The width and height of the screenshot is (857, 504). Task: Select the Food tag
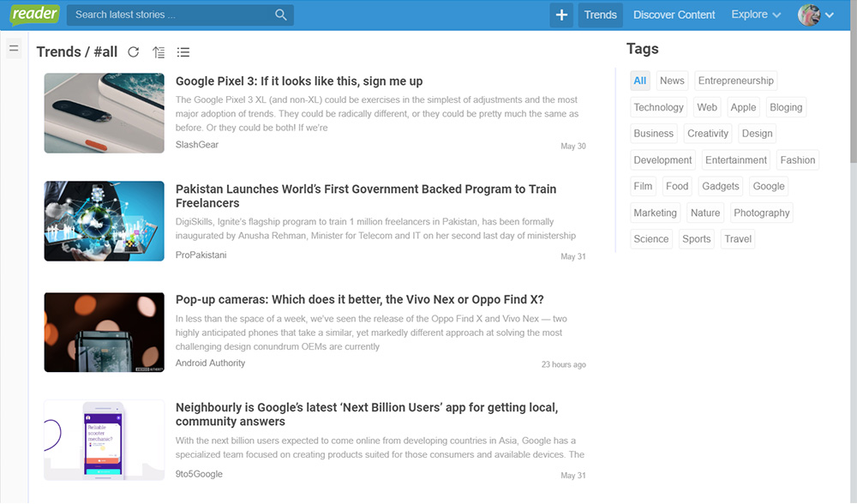(x=677, y=186)
